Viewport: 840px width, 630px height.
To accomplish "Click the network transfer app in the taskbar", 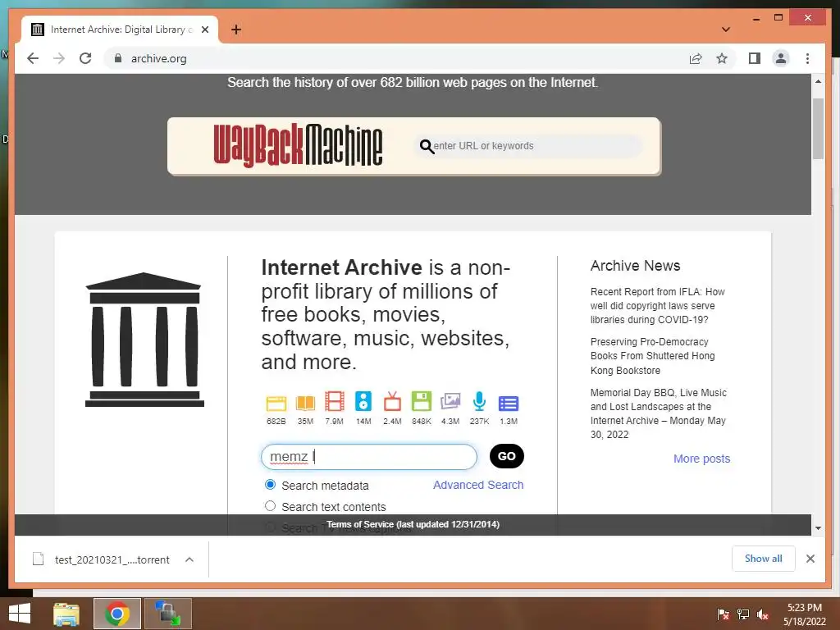I will click(x=168, y=614).
